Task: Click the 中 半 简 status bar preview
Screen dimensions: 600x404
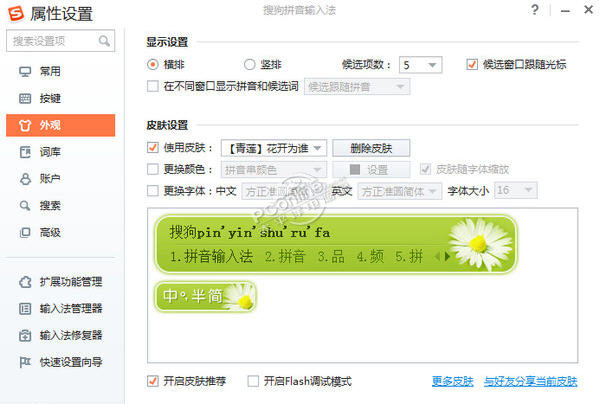Action: (205, 296)
